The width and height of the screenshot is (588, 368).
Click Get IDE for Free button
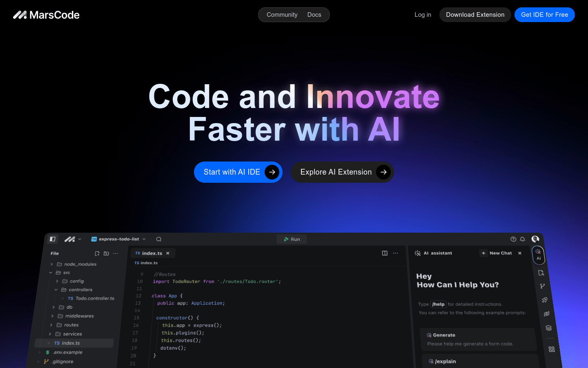point(544,15)
